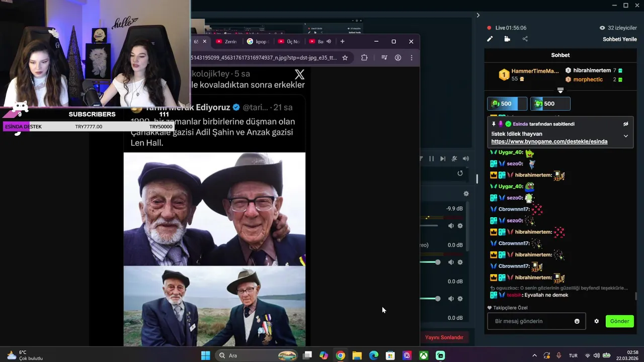Collapse the side panel with the top arrow chevron
This screenshot has width=644, height=362.
[x=478, y=15]
